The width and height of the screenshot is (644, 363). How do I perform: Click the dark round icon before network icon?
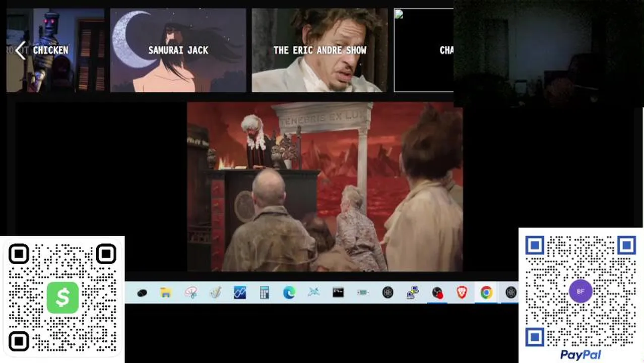click(x=388, y=292)
